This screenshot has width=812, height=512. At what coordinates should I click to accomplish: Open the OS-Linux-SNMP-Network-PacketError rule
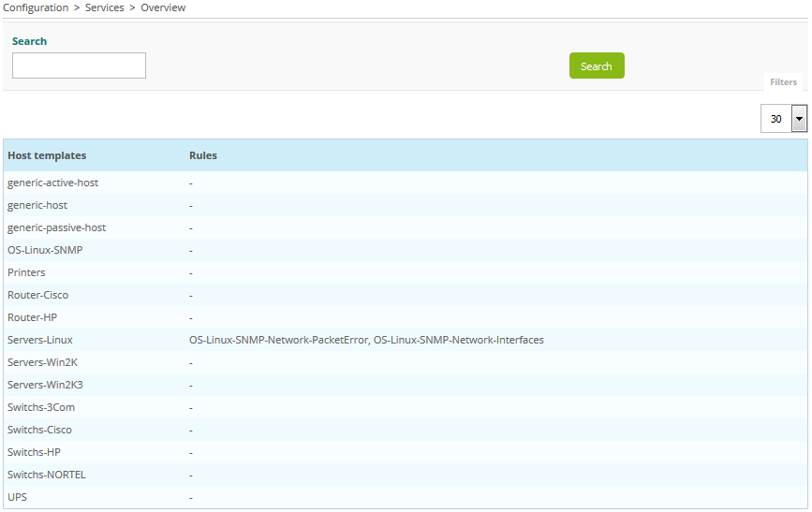278,340
